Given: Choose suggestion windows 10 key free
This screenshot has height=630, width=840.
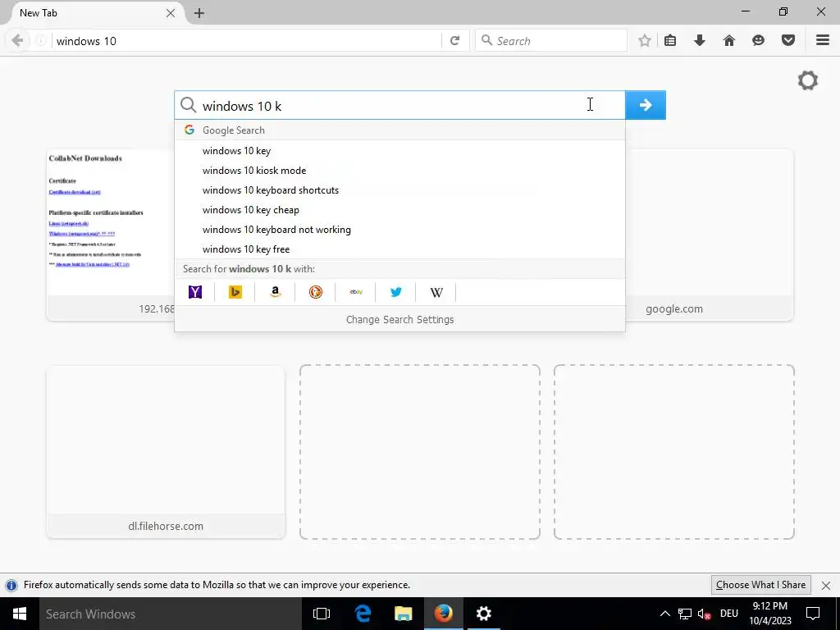Looking at the screenshot, I should [x=399, y=249].
